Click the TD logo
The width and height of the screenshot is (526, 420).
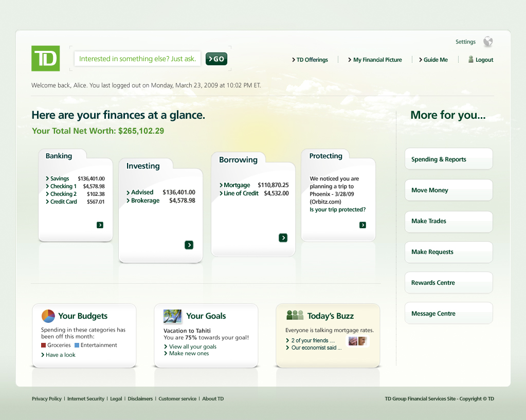45,58
